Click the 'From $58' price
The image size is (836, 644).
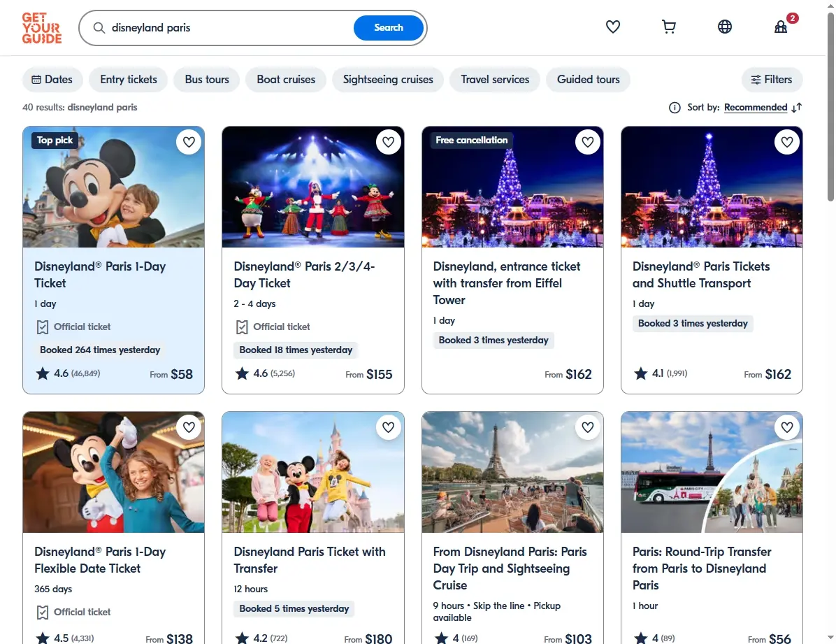[x=171, y=375]
